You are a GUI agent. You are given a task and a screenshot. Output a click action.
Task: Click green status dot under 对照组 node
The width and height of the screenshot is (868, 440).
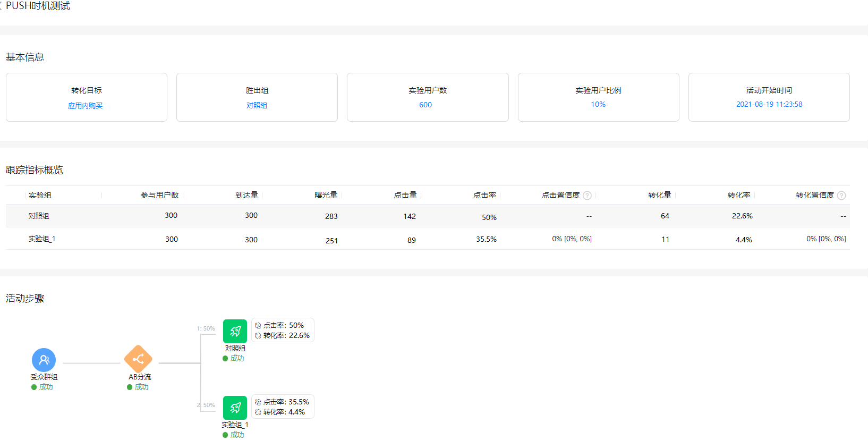[x=225, y=359]
